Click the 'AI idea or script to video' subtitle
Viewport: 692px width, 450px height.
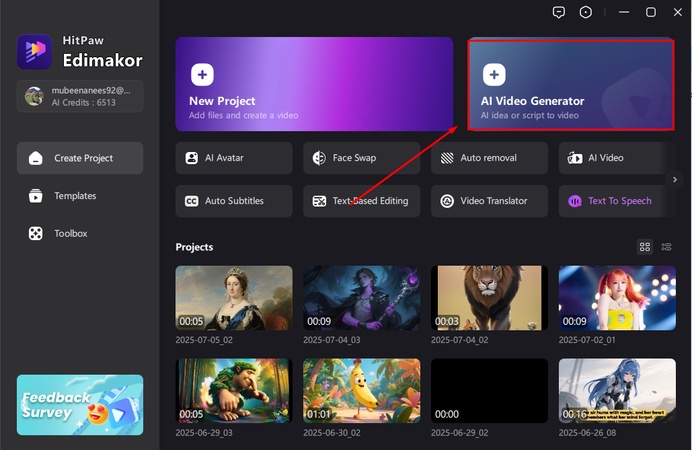(530, 115)
